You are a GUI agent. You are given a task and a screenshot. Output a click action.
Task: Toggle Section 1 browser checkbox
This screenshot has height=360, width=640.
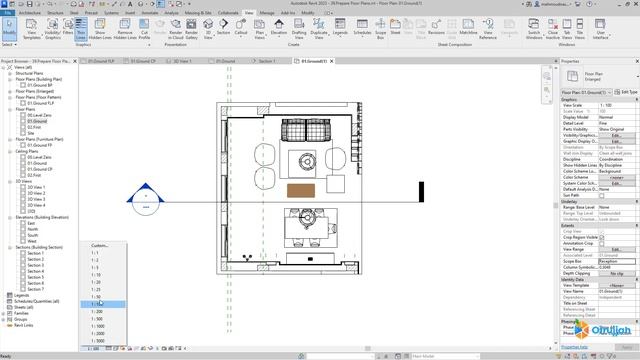pos(23,253)
